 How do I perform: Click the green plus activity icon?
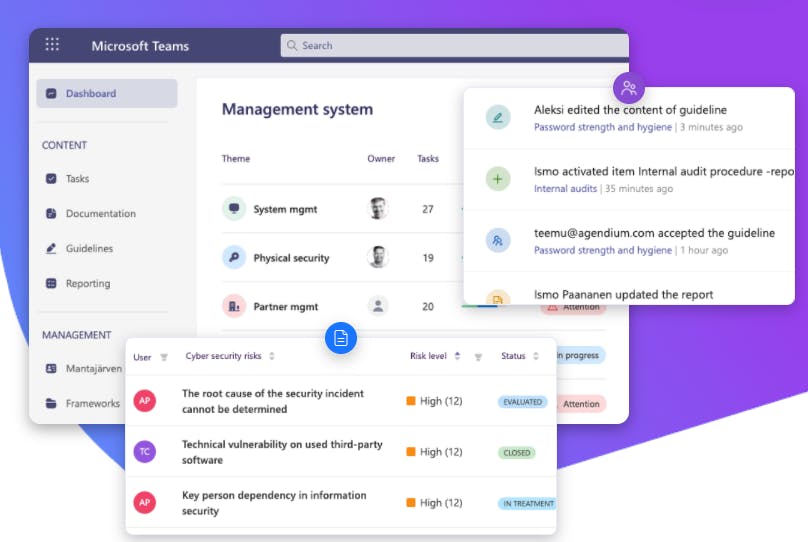tap(498, 179)
